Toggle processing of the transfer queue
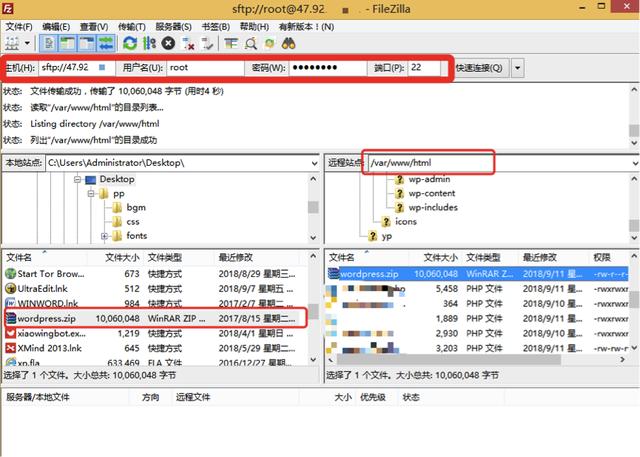This screenshot has width=640, height=457. 149,43
